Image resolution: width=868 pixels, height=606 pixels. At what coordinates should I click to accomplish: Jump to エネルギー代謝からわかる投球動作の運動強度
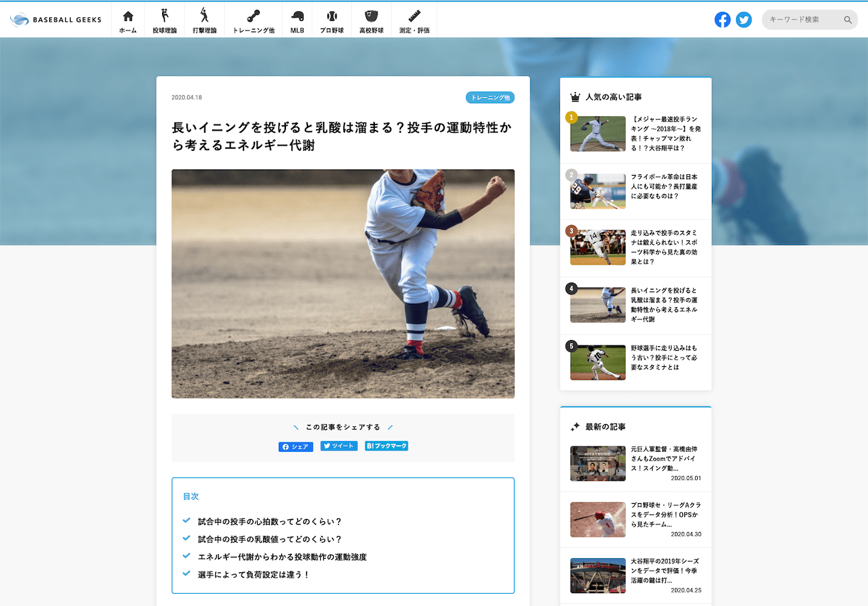(x=282, y=557)
